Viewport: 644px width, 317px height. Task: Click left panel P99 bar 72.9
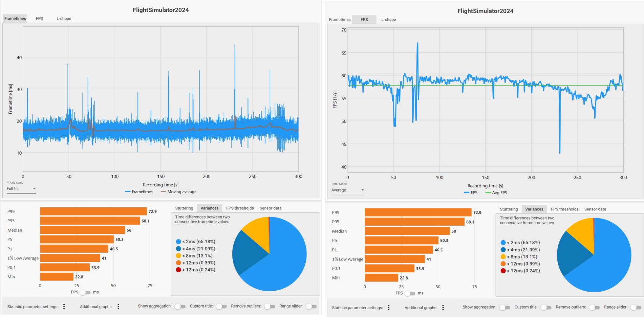click(x=93, y=211)
